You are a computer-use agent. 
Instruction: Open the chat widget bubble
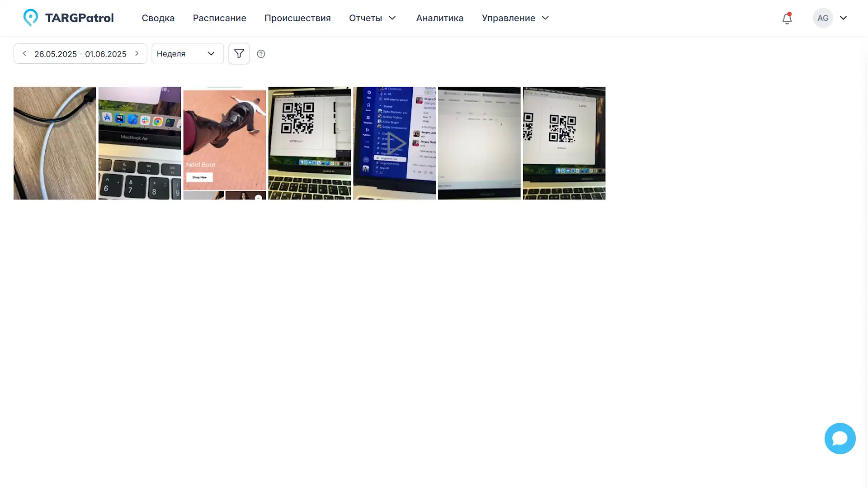(x=840, y=438)
